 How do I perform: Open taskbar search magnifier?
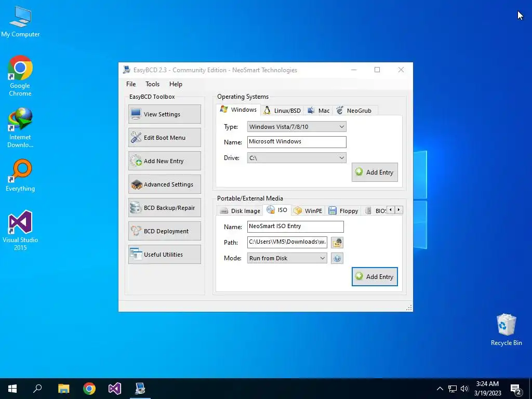(x=37, y=389)
